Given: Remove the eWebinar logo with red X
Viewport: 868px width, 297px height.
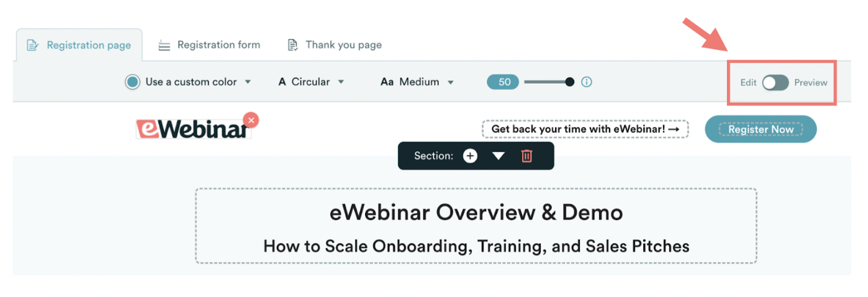Looking at the screenshot, I should click(x=251, y=120).
